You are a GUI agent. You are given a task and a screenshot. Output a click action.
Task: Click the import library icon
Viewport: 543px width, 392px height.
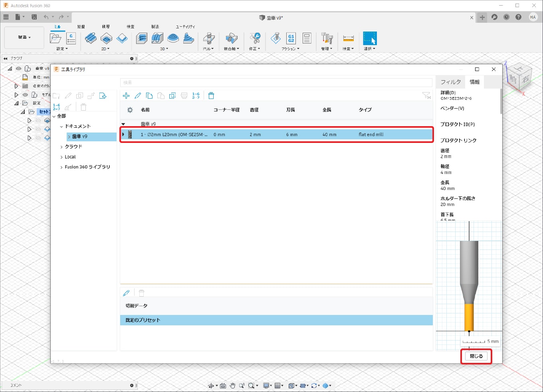[103, 96]
